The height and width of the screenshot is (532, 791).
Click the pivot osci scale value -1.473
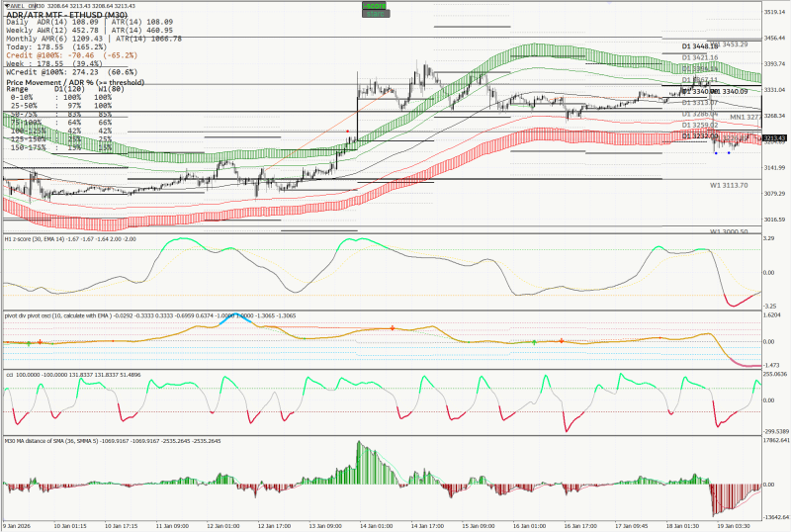click(x=772, y=365)
